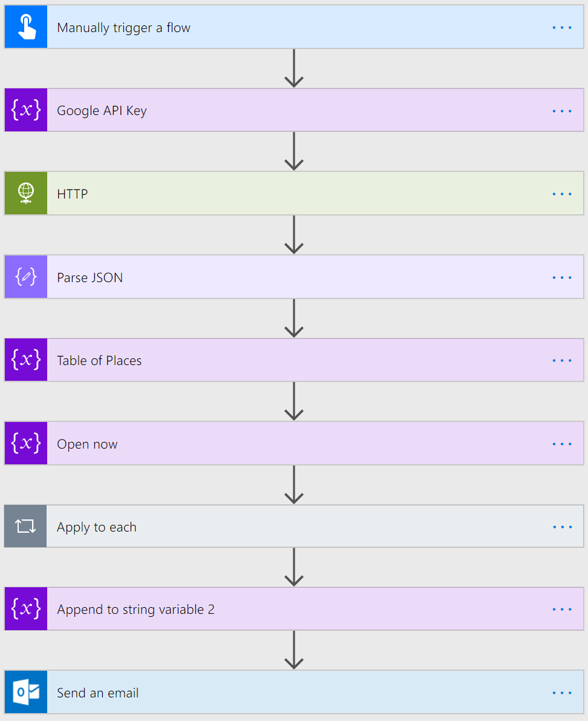Open the ellipsis menu on HTTP step
Image resolution: width=588 pixels, height=721 pixels.
point(562,194)
